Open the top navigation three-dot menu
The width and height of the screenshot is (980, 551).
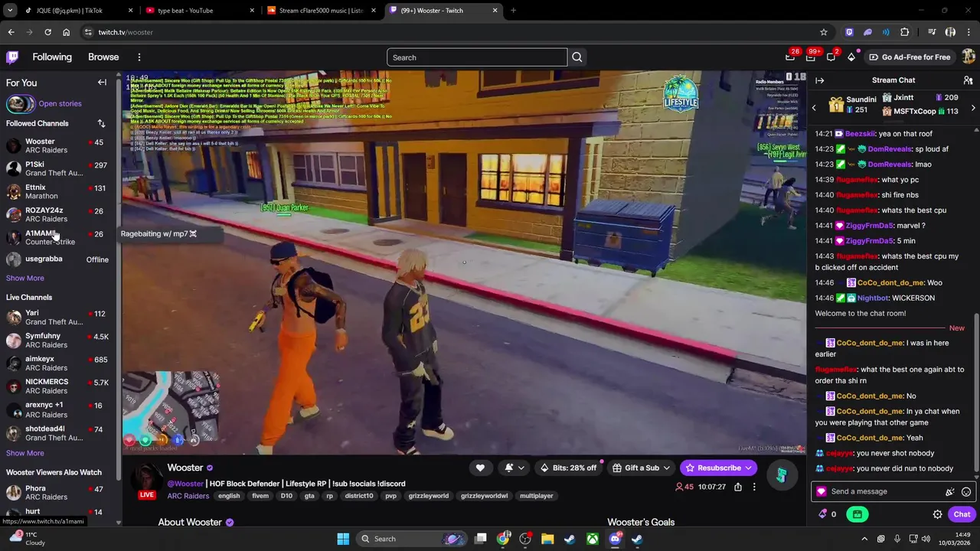click(x=139, y=57)
